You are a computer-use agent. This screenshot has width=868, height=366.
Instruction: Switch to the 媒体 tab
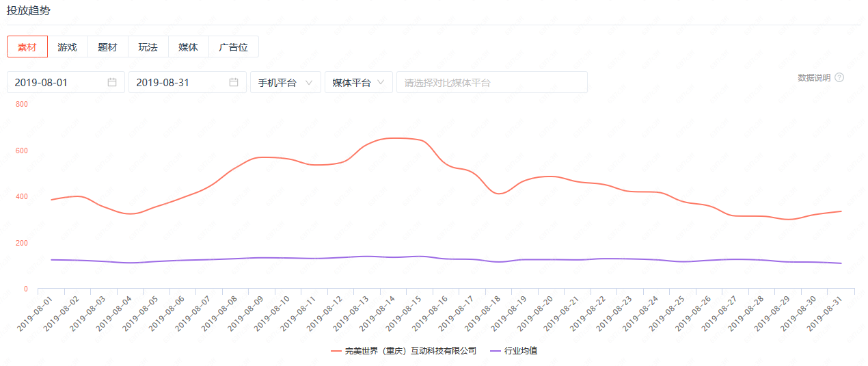(189, 47)
